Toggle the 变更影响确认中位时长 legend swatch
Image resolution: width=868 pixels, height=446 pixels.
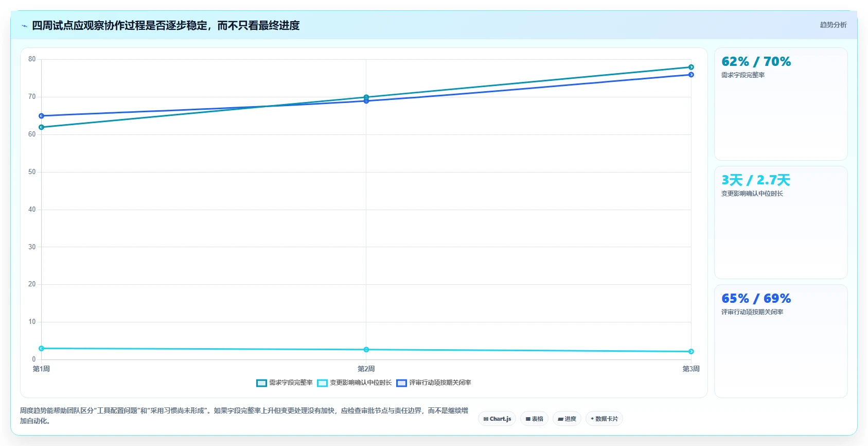[322, 383]
